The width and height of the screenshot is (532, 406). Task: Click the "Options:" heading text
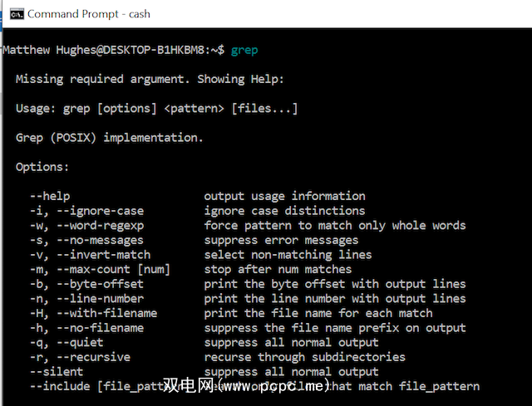coord(42,167)
